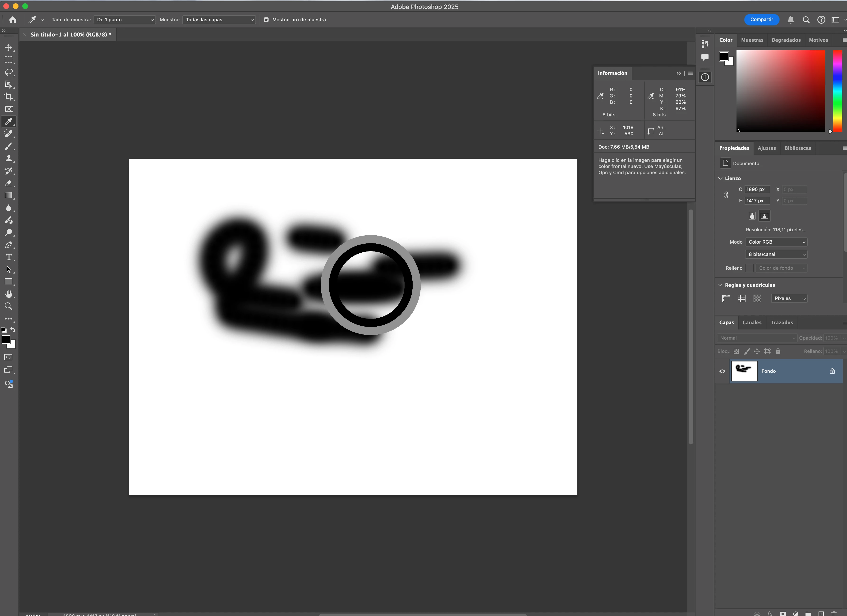Viewport: 847px width, 616px height.
Task: Toggle the grid icon in Reglas y cuadrículas
Action: [x=742, y=298]
